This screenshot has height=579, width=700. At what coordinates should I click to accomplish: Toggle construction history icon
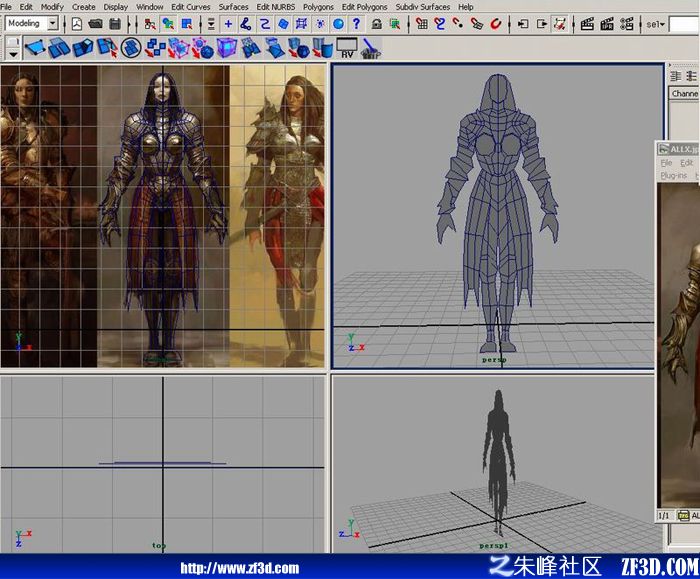[x=560, y=24]
